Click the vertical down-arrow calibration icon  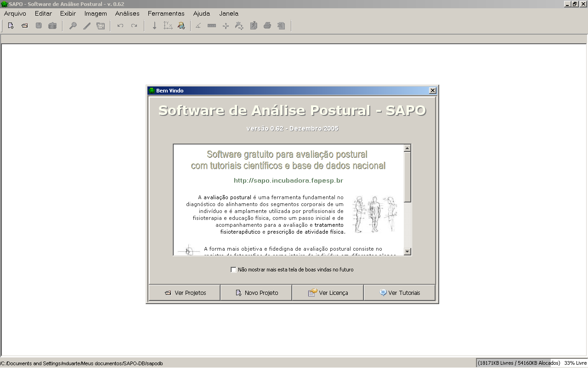point(154,26)
